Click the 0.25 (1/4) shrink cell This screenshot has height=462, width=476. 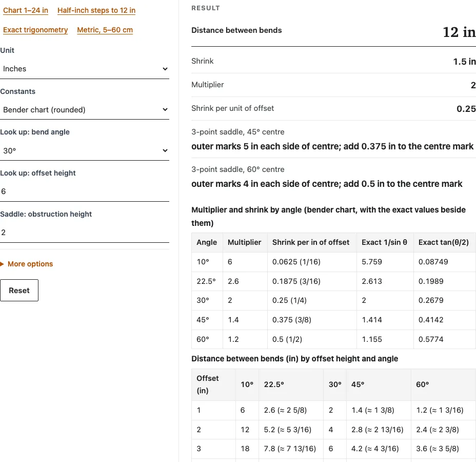tap(312, 300)
